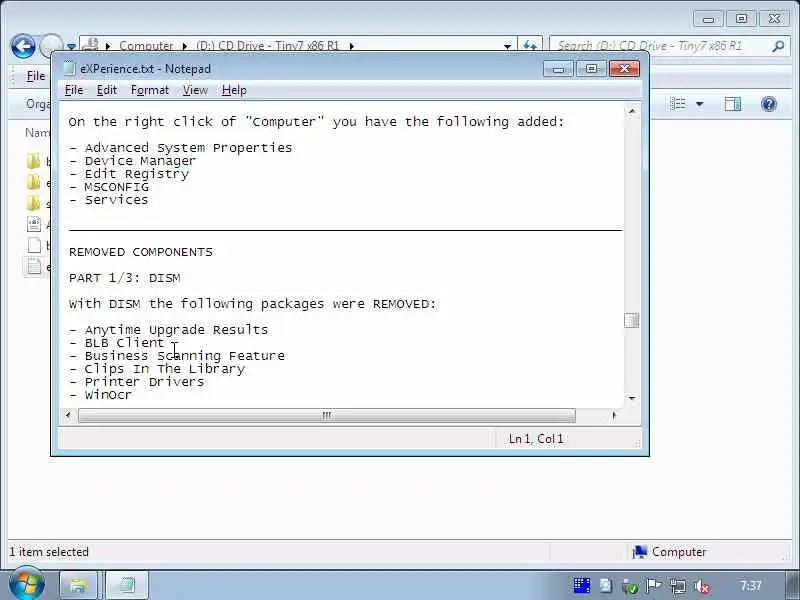Click the CD Drive Tiny7 address segment
Screen dimensions: 800x600
coord(267,45)
